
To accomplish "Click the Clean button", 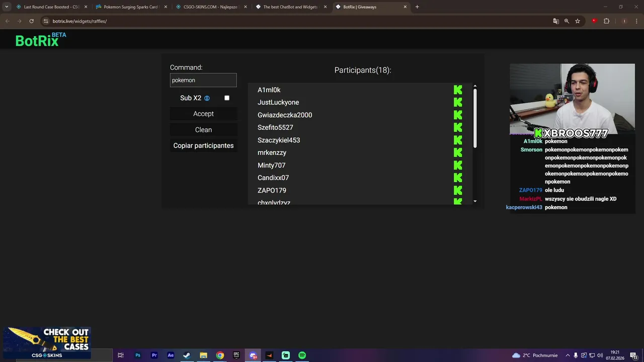I will point(203,130).
